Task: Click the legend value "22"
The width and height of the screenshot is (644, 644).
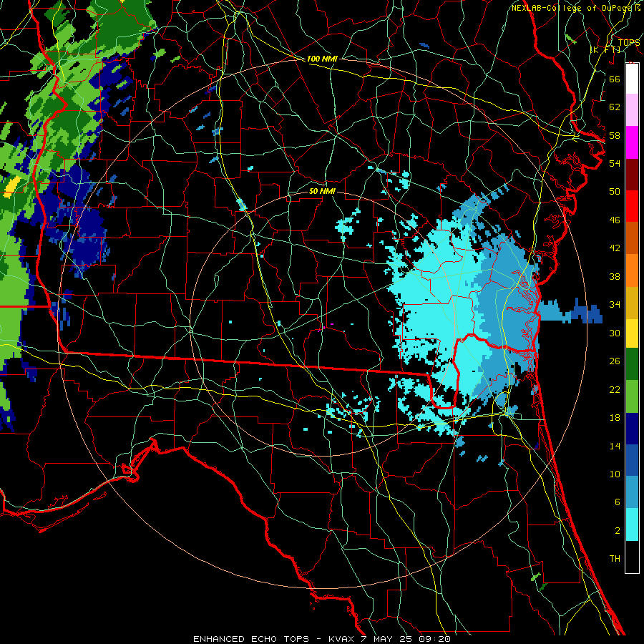Action: click(x=615, y=389)
